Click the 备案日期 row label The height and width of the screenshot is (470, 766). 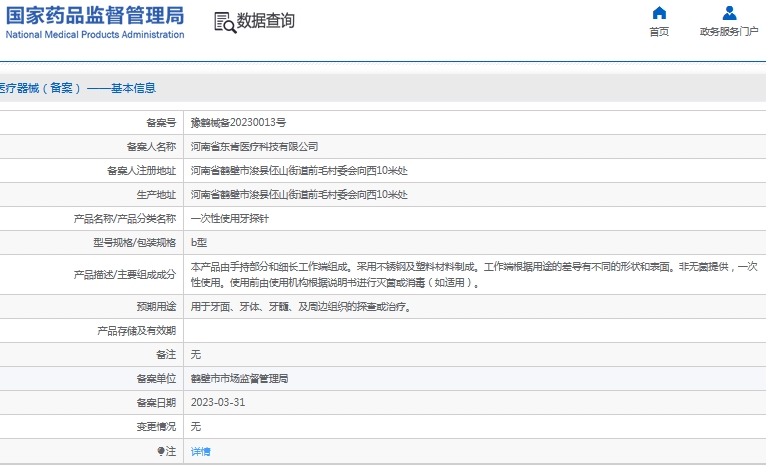pos(156,402)
